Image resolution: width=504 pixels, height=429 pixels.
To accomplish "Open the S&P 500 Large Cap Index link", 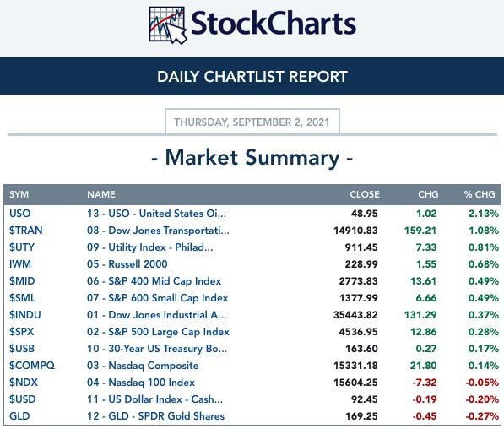I will point(158,332).
